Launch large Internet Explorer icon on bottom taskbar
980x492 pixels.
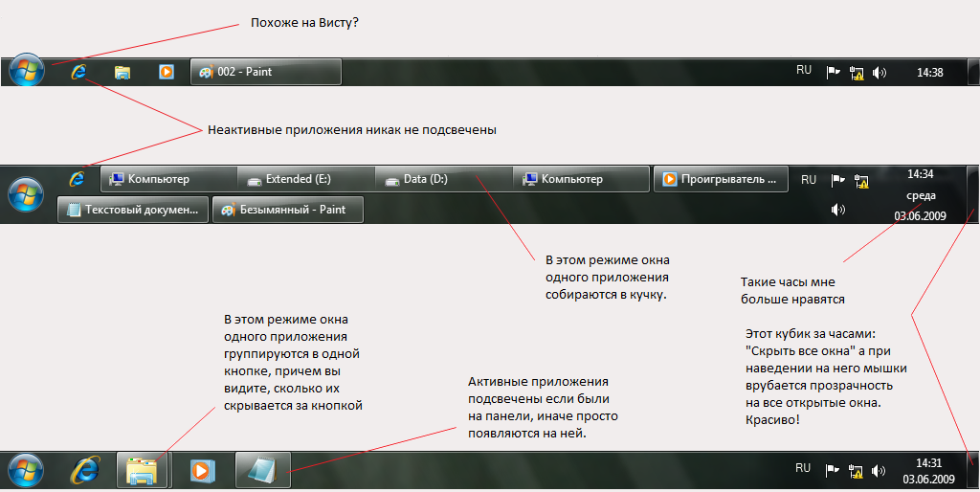[85, 470]
